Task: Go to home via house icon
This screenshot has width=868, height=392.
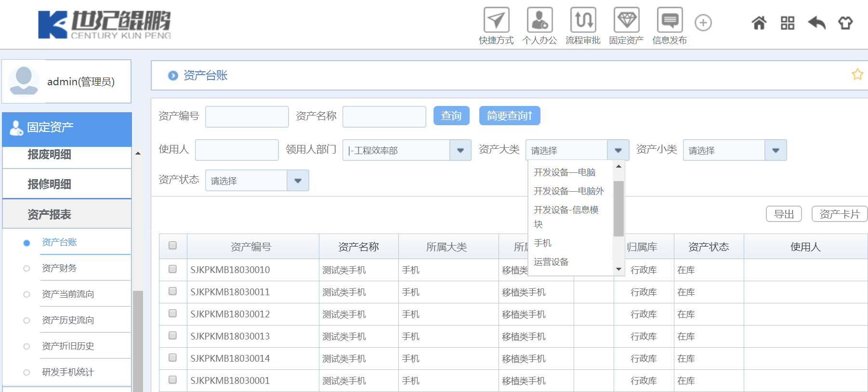Action: (759, 23)
